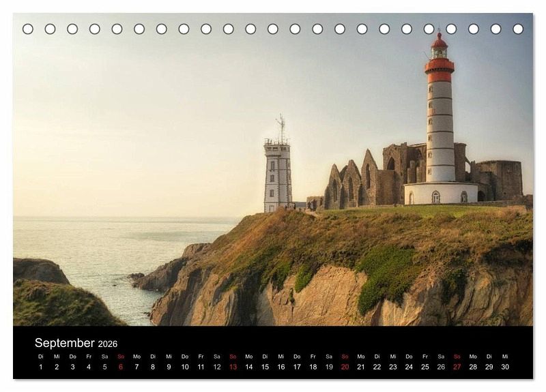Image resolution: width=546 pixels, height=392 pixels.
Task: Select the red Sunday date 13
Action: coord(233,367)
